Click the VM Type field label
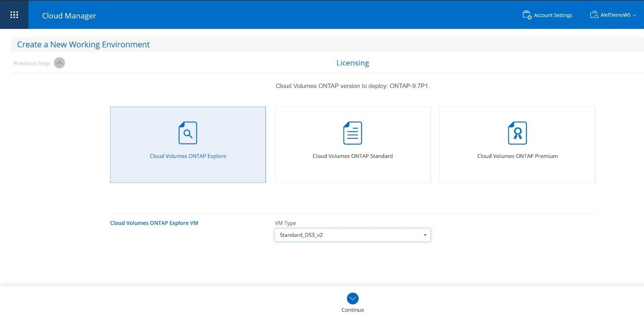 [285, 223]
